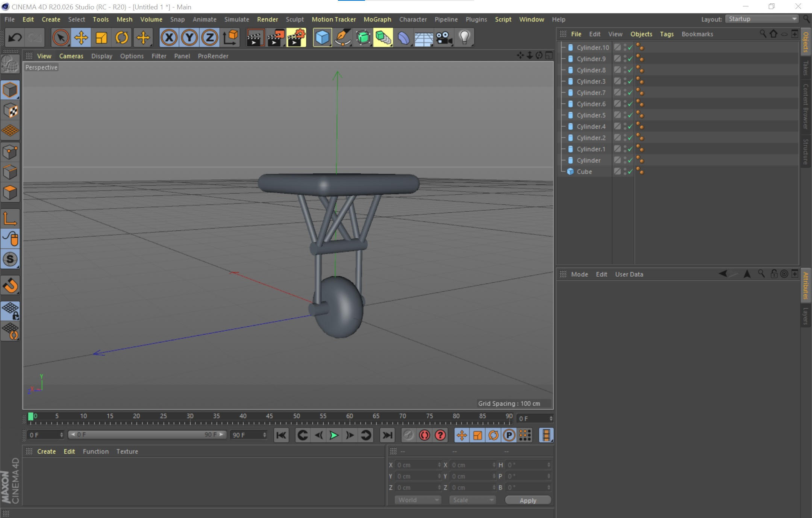Open the Cube primitive object icon
This screenshot has width=812, height=518.
pyautogui.click(x=322, y=38)
